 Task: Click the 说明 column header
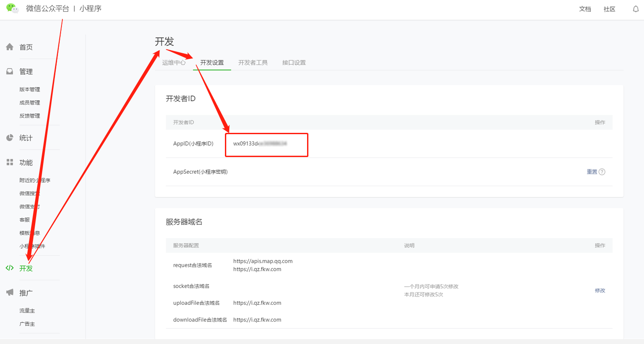click(x=409, y=245)
